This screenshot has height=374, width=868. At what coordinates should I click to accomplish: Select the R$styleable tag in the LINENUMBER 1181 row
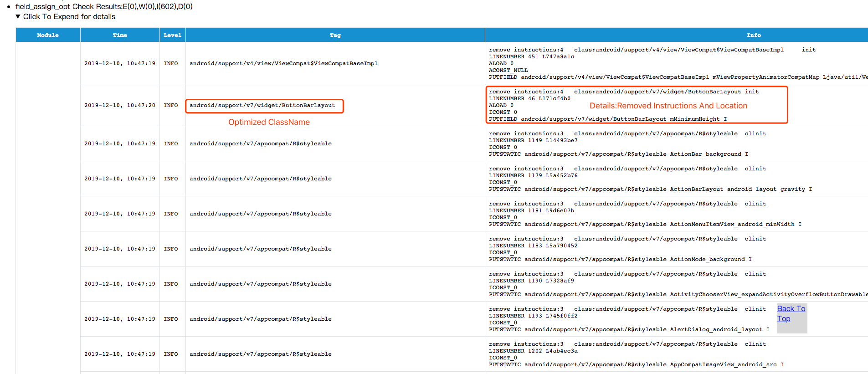[x=261, y=214]
